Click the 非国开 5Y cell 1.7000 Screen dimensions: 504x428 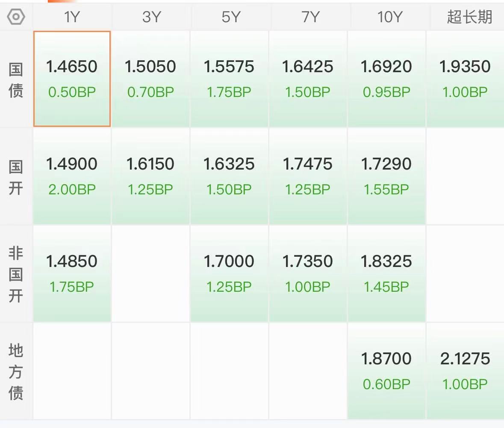229,273
